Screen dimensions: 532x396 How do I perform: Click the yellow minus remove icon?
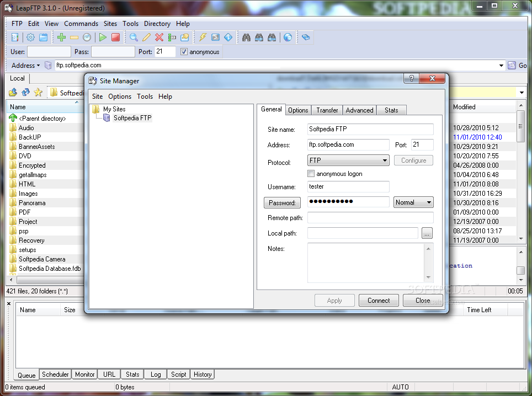click(x=75, y=38)
